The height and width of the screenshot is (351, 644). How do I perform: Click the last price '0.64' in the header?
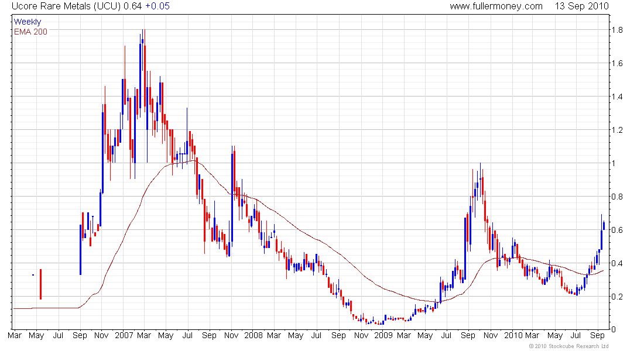[133, 6]
